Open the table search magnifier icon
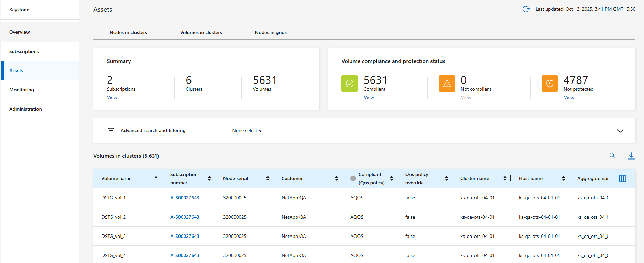The image size is (644, 263). click(612, 156)
